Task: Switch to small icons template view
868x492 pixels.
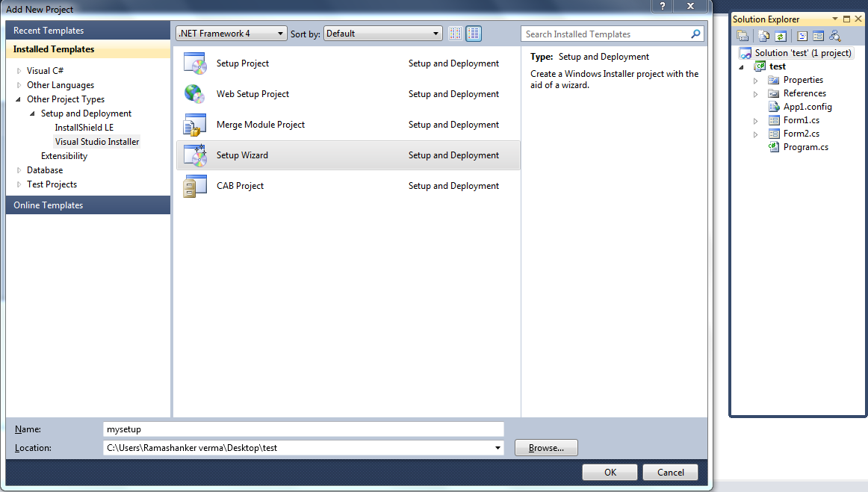Action: click(x=456, y=33)
